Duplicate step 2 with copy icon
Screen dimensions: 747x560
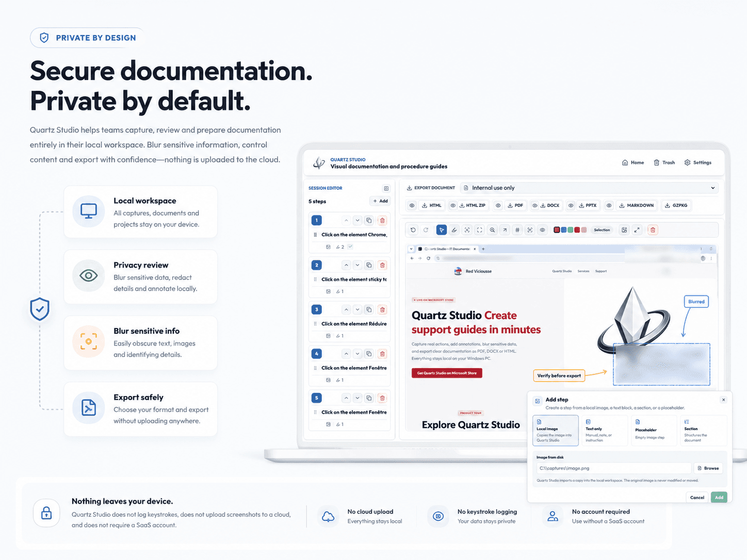(x=369, y=265)
